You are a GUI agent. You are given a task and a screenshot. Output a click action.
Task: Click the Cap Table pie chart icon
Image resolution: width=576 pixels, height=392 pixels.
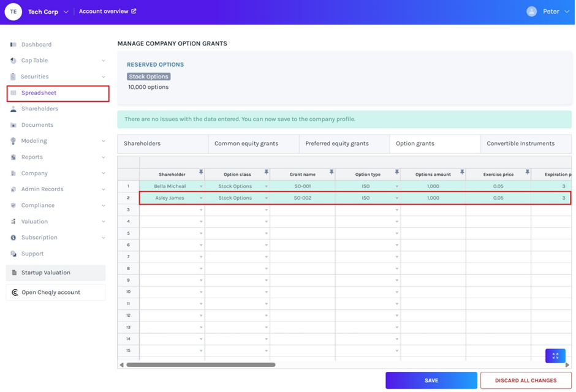click(13, 61)
